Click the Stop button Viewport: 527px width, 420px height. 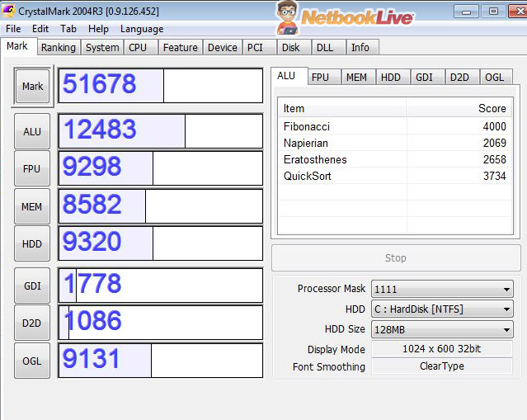point(396,258)
